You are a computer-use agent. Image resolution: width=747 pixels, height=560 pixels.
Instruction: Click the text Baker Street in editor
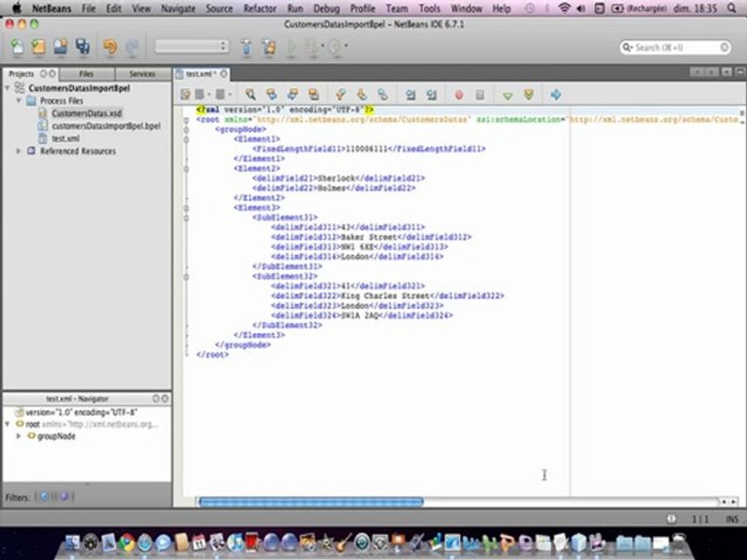click(x=369, y=237)
